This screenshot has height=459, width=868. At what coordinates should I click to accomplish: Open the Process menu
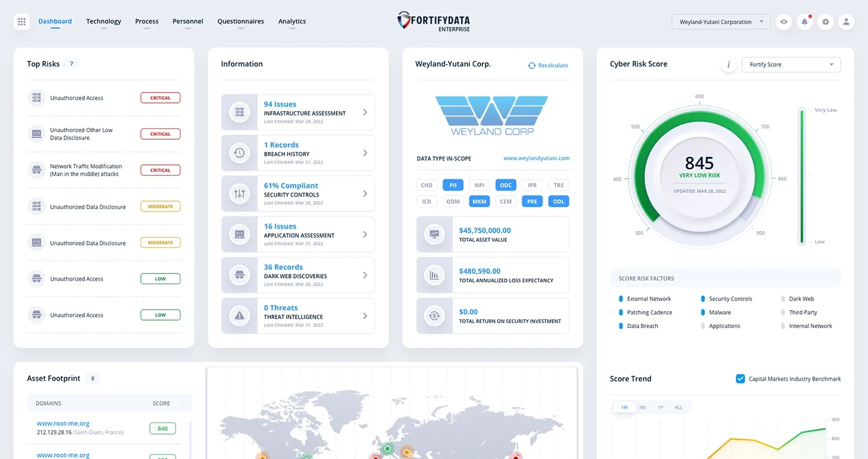147,21
